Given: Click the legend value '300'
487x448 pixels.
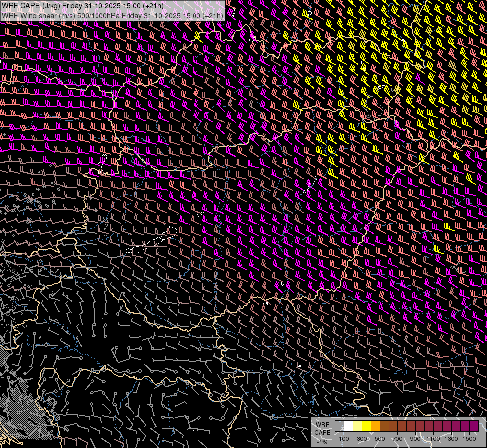Looking at the screenshot, I should (362, 439).
